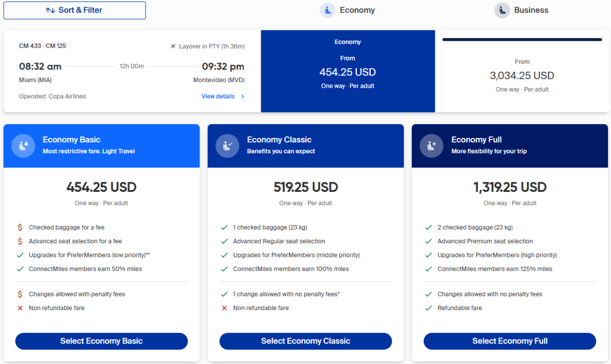Select the Economy fare from 454.25 USD panel

[x=348, y=71]
